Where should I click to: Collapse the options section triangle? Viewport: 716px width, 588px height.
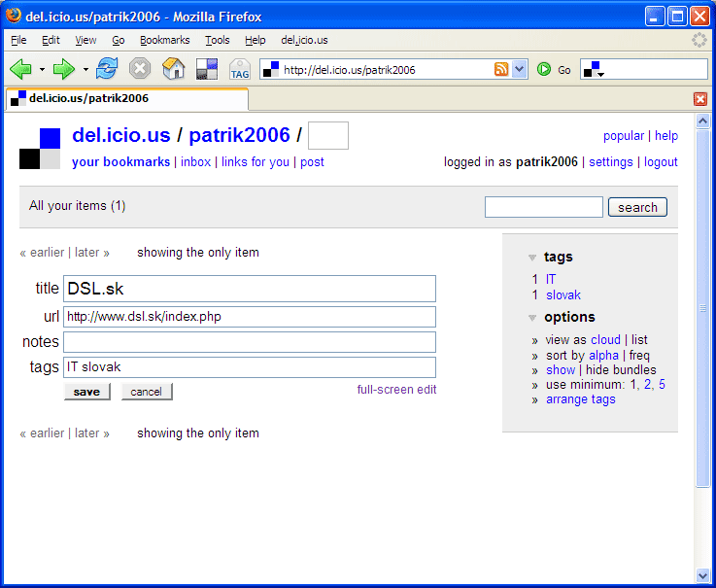tap(532, 318)
